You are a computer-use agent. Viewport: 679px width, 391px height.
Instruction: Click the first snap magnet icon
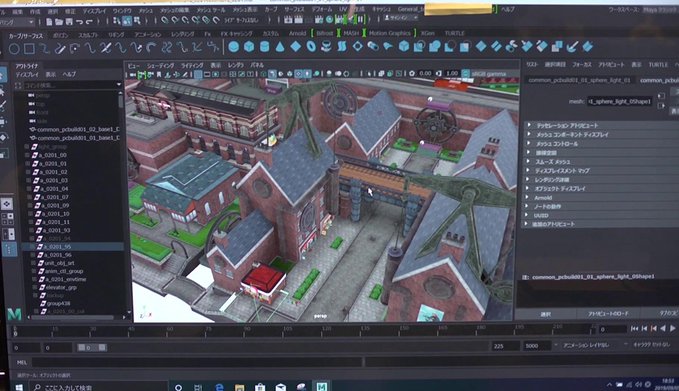[165, 20]
